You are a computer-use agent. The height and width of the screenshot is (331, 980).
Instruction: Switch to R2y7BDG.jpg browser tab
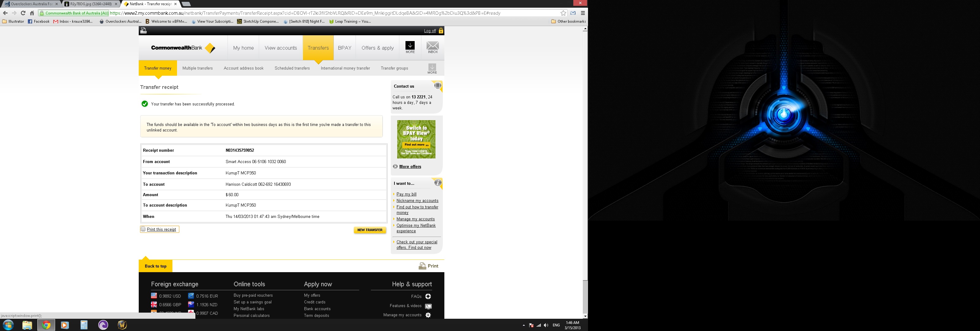click(x=91, y=4)
